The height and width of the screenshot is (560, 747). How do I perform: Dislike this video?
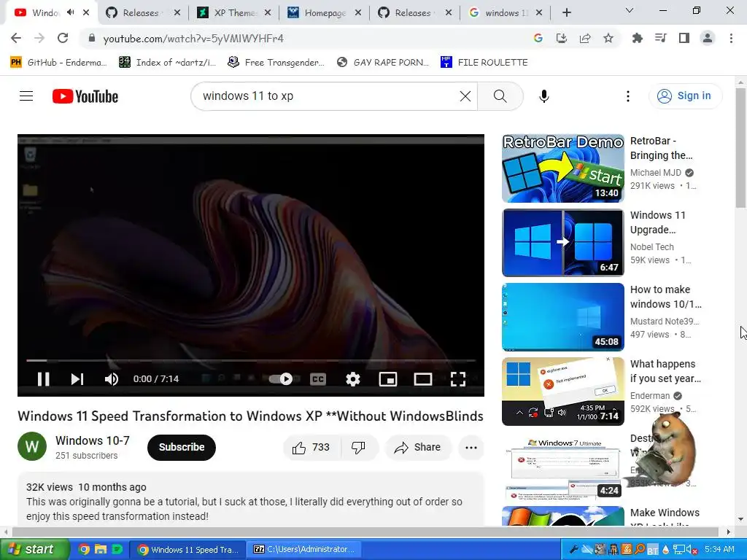tap(358, 448)
